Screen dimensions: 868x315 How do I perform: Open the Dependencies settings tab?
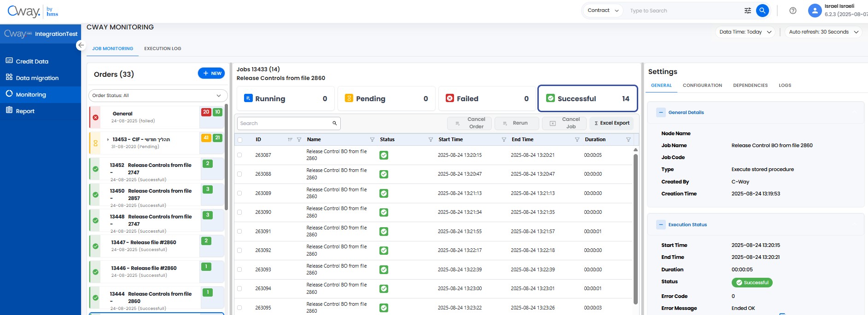pos(750,86)
